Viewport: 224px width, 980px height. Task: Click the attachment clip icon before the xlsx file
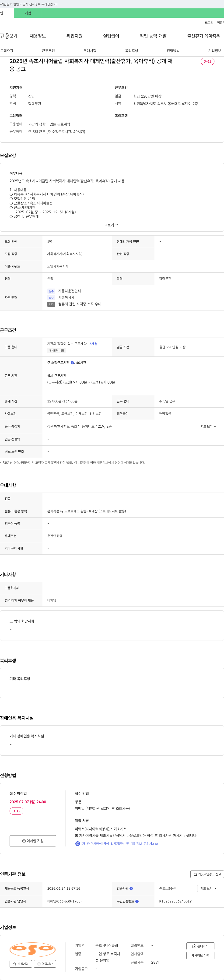[77, 843]
